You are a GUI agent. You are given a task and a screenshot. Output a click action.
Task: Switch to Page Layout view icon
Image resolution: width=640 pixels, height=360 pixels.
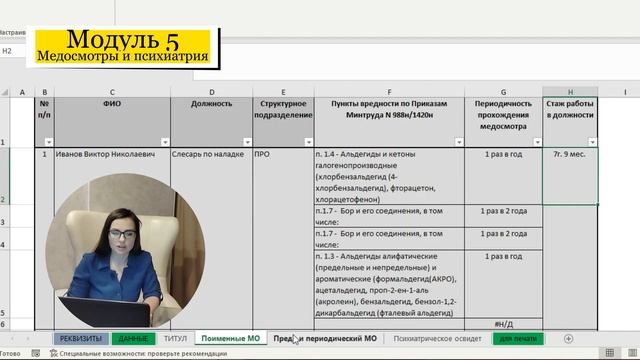[632, 353]
